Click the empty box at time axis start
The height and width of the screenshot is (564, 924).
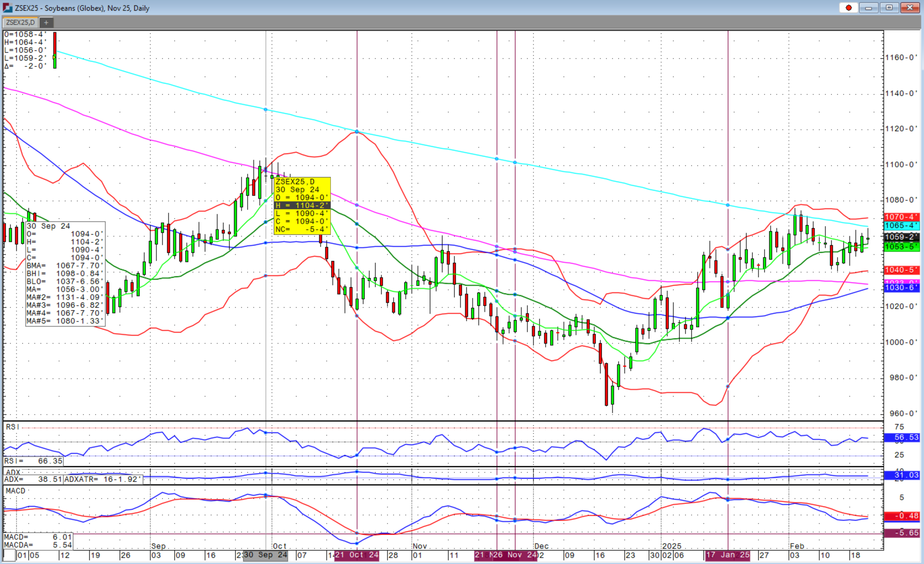pos(10,555)
